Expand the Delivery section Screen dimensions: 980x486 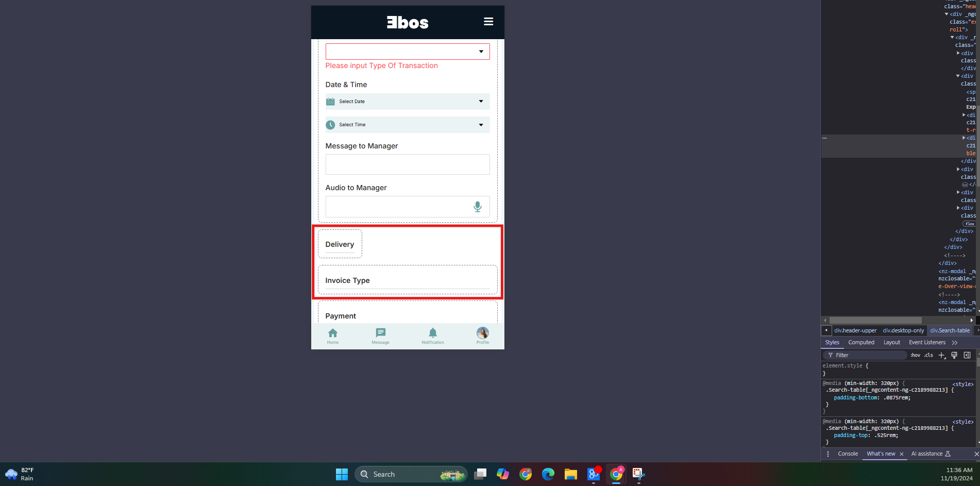340,244
